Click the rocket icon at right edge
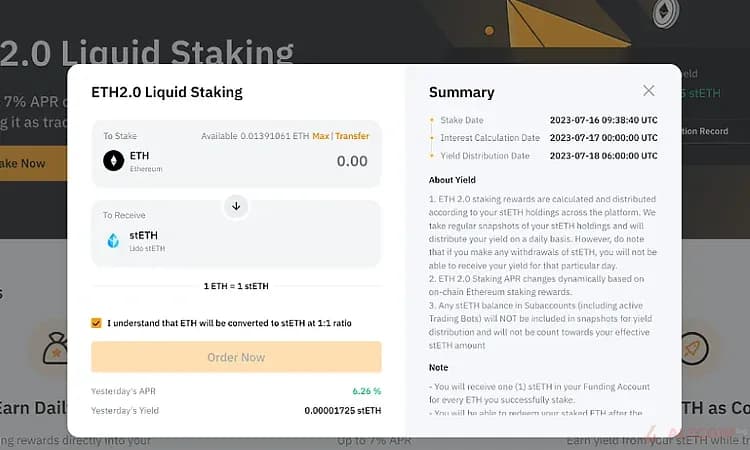This screenshot has width=750, height=450. point(694,348)
